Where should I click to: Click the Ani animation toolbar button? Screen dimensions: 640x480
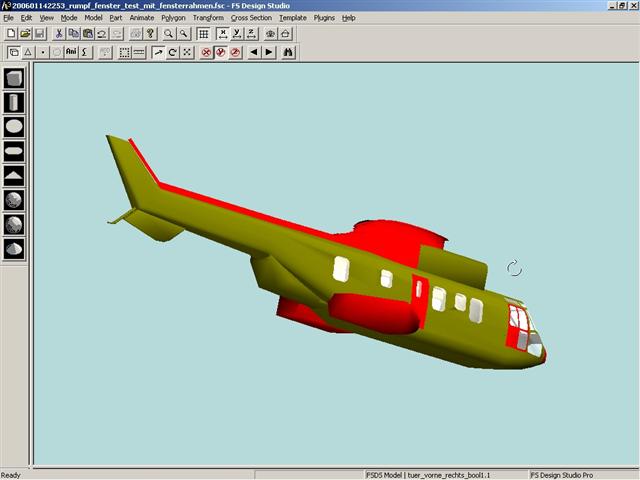pyautogui.click(x=71, y=52)
